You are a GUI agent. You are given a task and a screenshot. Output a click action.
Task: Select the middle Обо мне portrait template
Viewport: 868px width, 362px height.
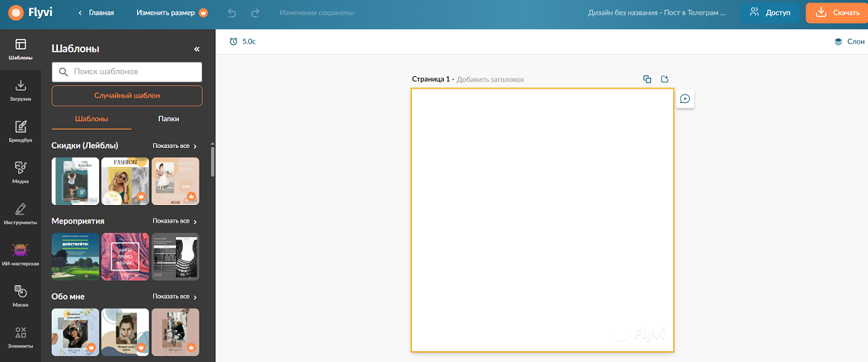point(125,332)
